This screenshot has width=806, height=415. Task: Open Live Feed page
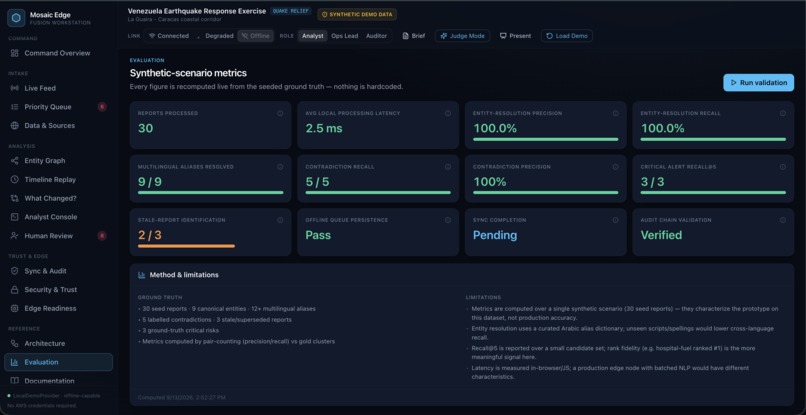pyautogui.click(x=58, y=88)
